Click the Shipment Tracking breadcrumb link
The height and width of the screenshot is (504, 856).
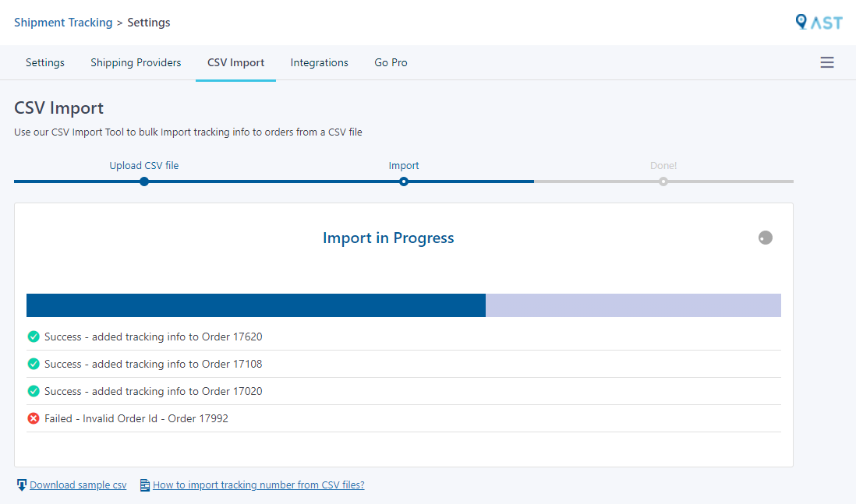point(63,22)
